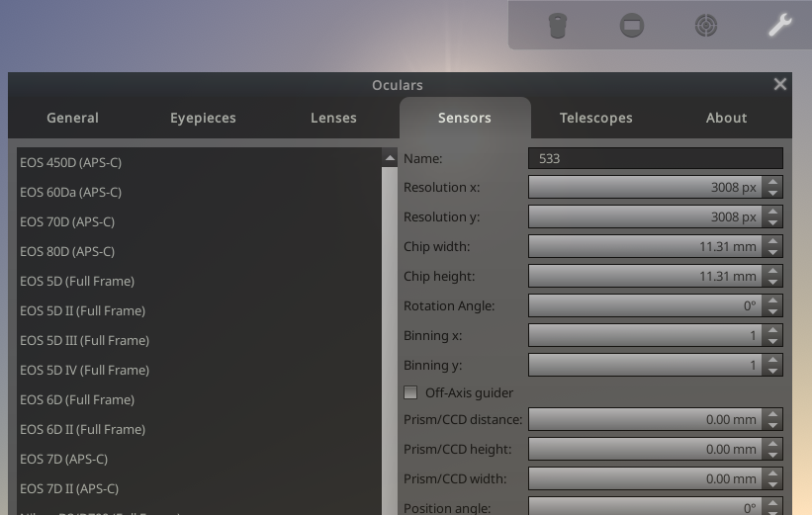Decrease Prism/CCD width value
812x515 pixels.
[x=772, y=484]
